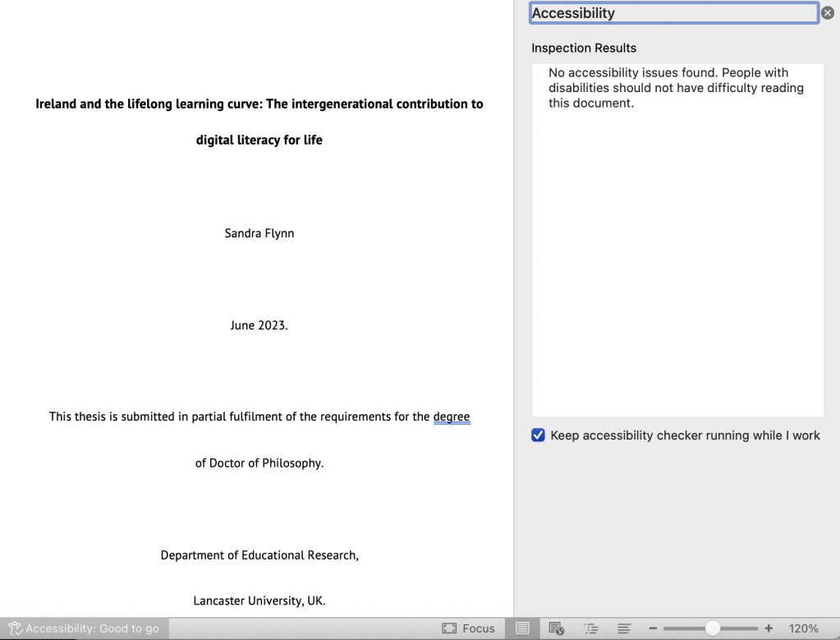Viewport: 840px width, 640px height.
Task: Click the bold thesis title's first line
Action: tap(259, 104)
